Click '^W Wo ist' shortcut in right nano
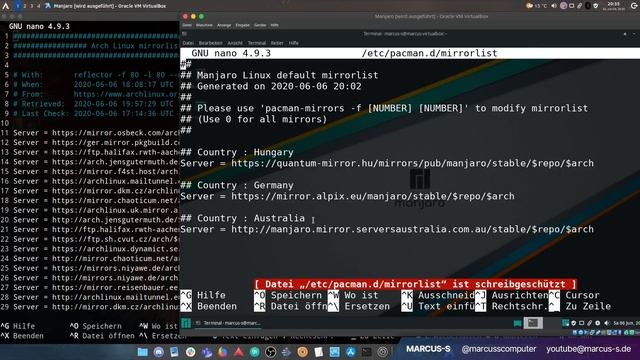The height and width of the screenshot is (360, 640). (353, 295)
